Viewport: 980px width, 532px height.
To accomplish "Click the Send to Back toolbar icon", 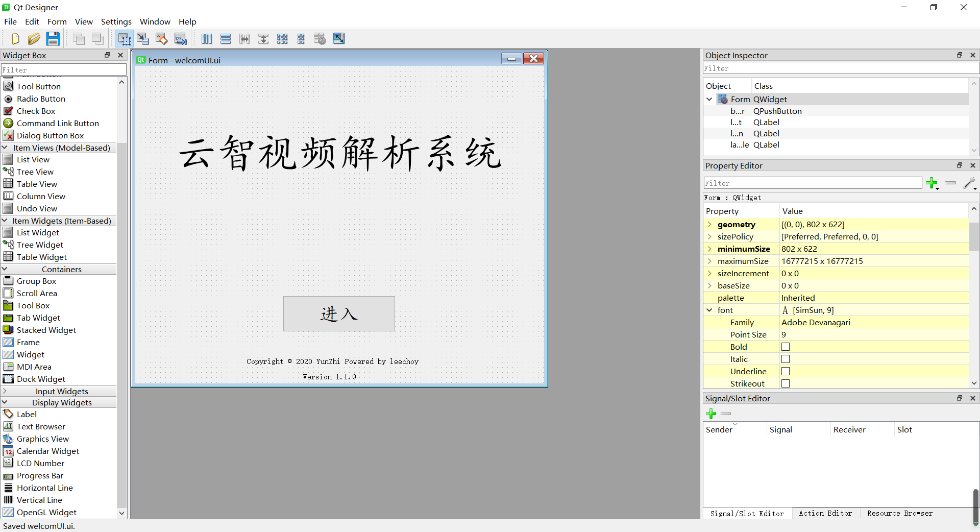I will pos(97,39).
